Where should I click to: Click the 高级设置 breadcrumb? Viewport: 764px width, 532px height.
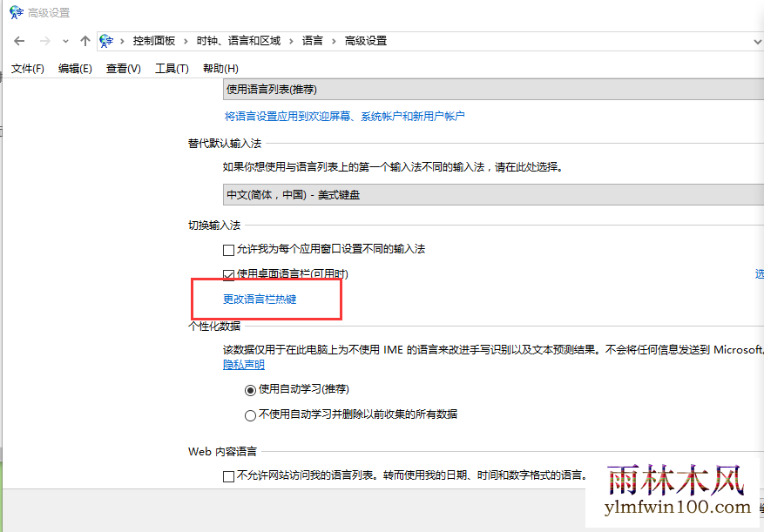(x=366, y=41)
